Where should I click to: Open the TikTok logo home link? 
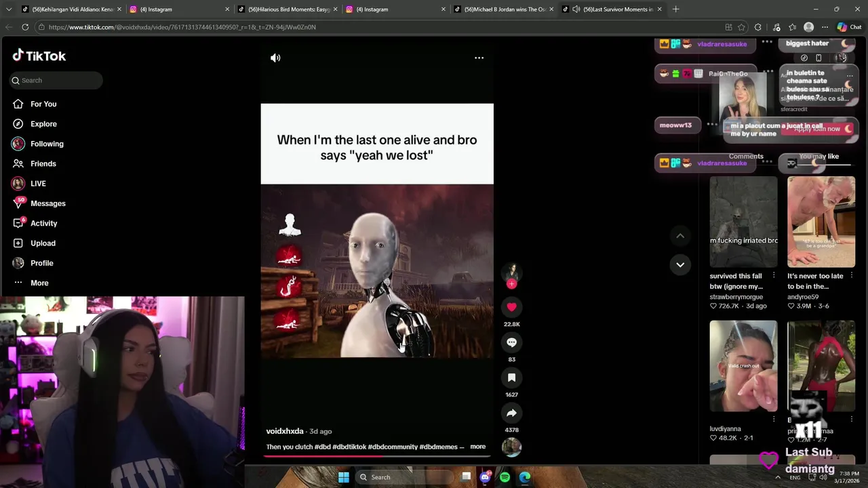39,56
